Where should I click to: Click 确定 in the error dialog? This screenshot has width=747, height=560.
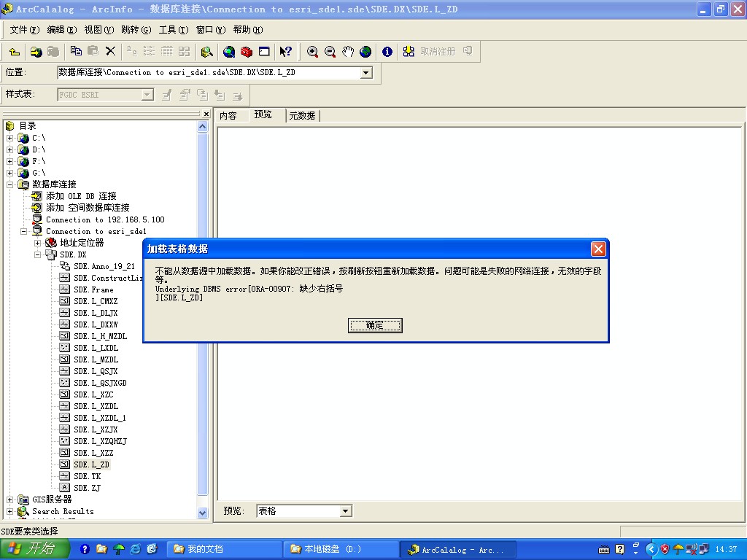(375, 325)
